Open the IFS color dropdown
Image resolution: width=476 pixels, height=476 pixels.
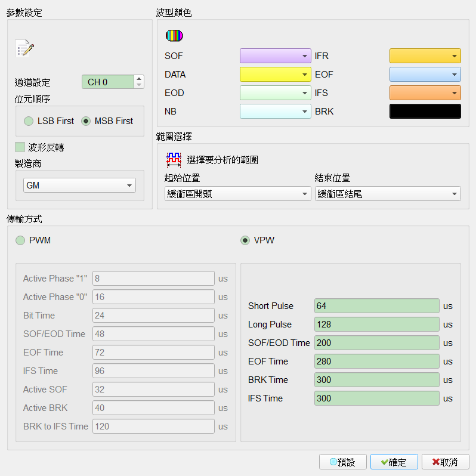[x=425, y=93]
